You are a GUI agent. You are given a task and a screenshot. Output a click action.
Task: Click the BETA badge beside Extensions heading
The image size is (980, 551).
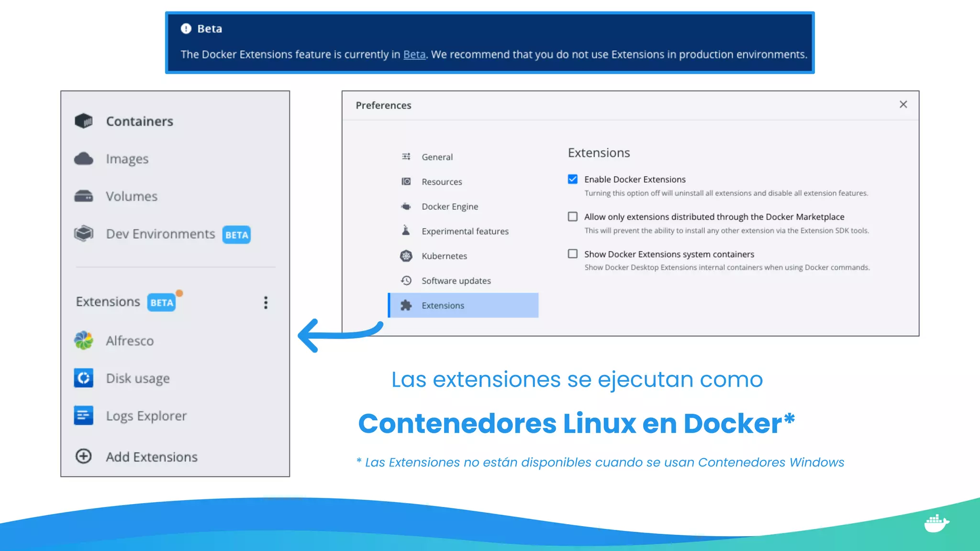coord(161,302)
